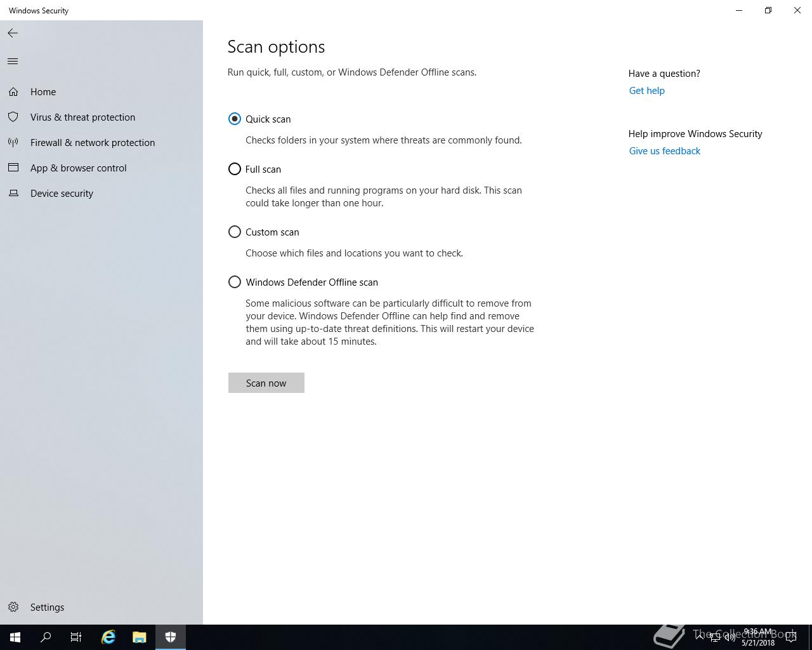Open the Firewall & network protection label

93,142
